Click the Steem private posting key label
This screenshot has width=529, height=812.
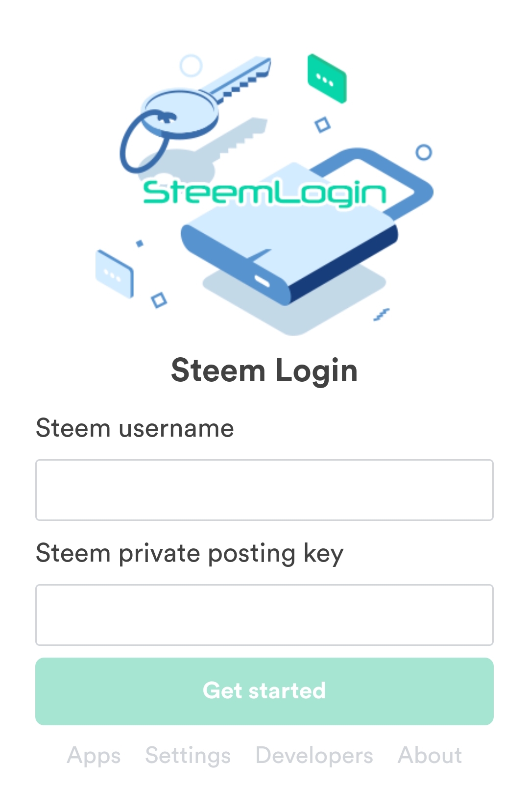coord(190,554)
